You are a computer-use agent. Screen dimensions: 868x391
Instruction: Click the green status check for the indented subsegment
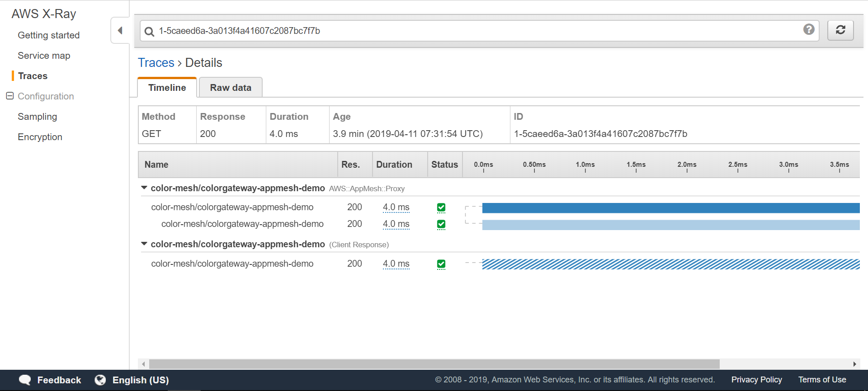(x=441, y=224)
